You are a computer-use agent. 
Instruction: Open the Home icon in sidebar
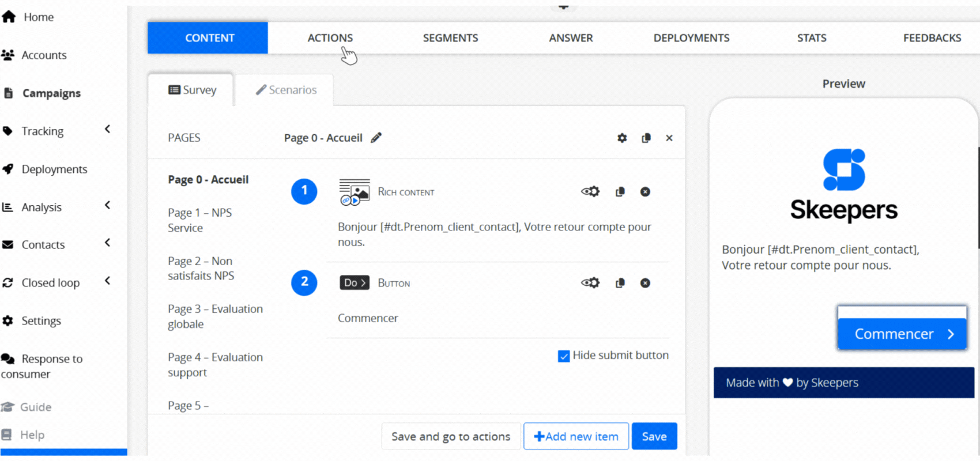point(9,17)
